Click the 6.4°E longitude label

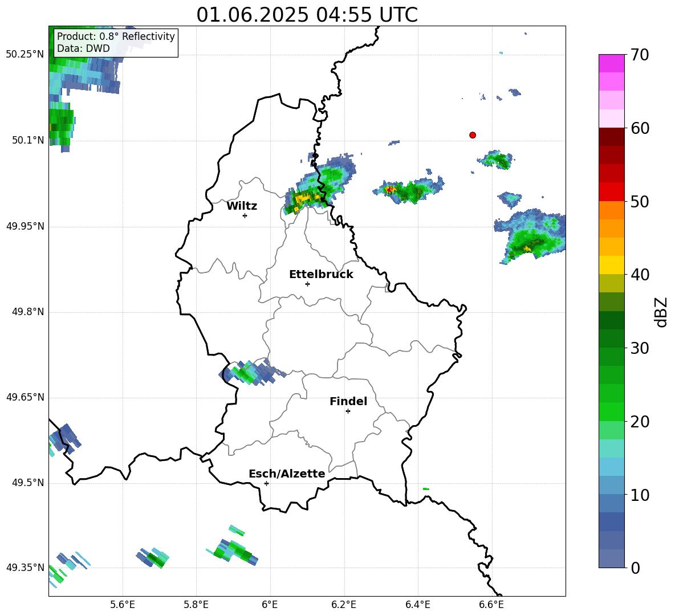coord(418,605)
